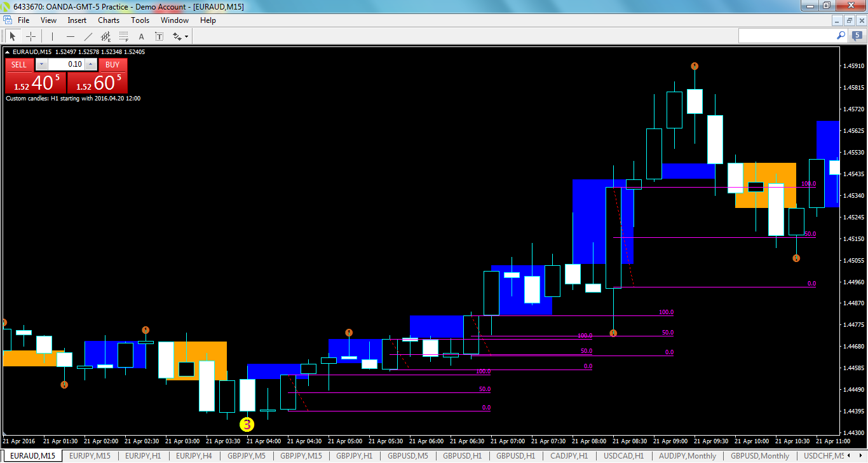
Task: Open the trade volume dropdown arrow
Action: (41, 64)
